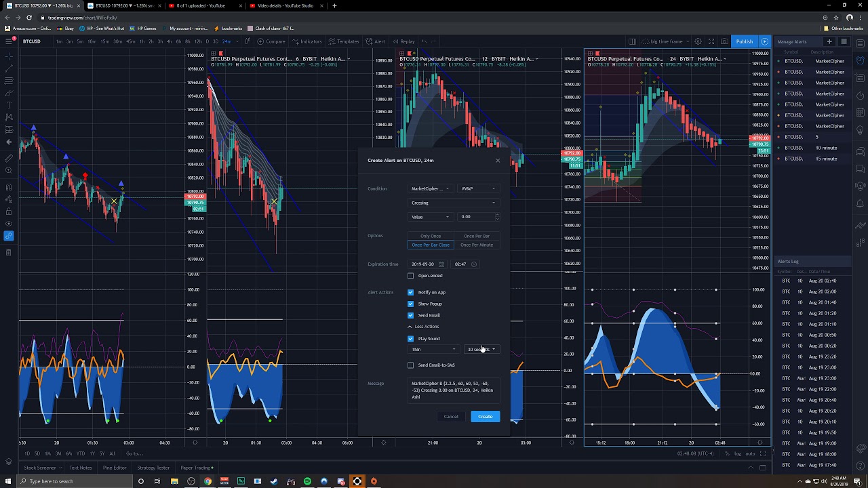
Task: Click the Create alert button
Action: pos(485,416)
